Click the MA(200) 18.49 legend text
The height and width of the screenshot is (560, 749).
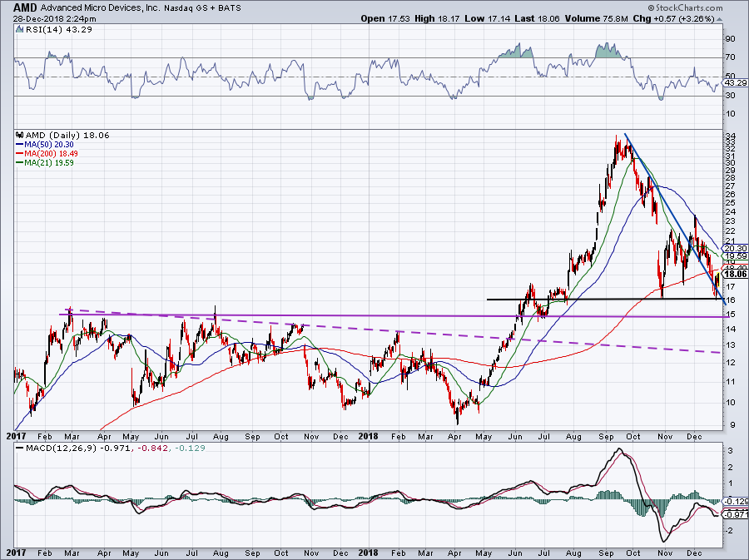(51, 154)
